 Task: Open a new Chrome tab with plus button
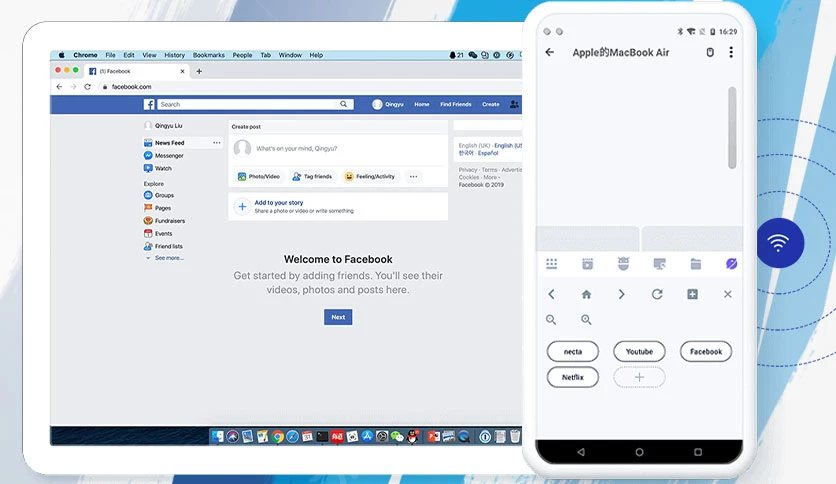click(199, 71)
